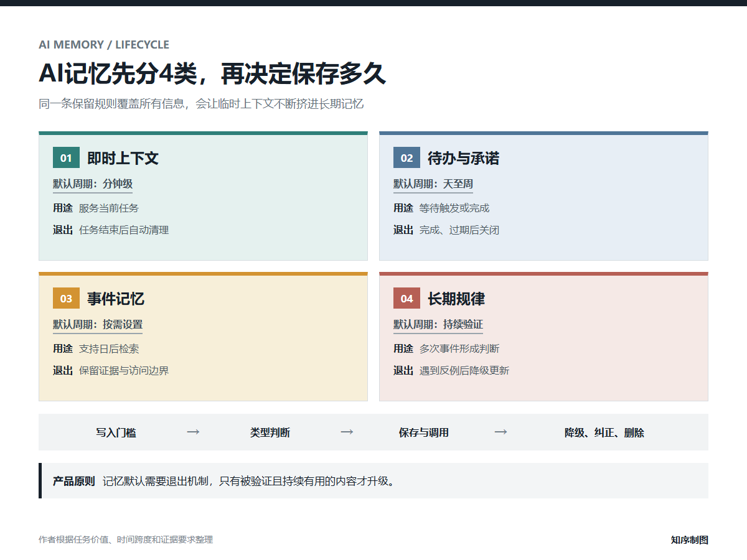Image resolution: width=747 pixels, height=560 pixels.
Task: Click the text 默认周期：分钟级
Action: coord(93,184)
